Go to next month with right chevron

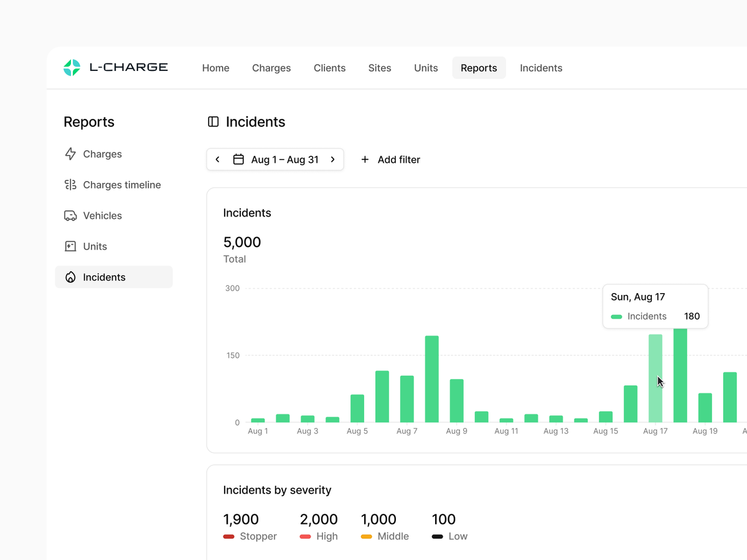pos(333,160)
